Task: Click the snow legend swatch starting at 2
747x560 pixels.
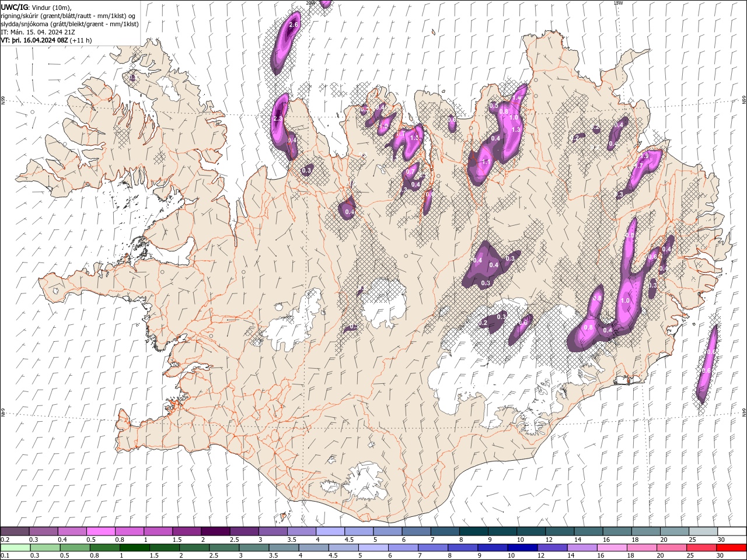Action: click(x=215, y=531)
